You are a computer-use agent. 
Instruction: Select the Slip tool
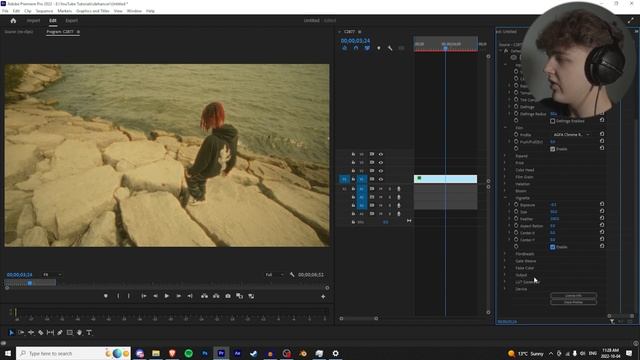pyautogui.click(x=50, y=333)
